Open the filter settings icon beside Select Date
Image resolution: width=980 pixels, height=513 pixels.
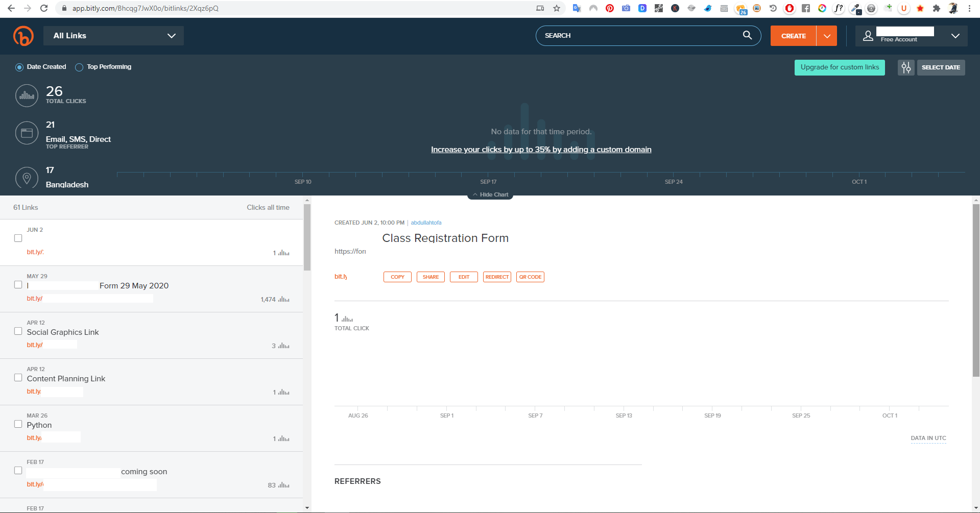pyautogui.click(x=905, y=67)
